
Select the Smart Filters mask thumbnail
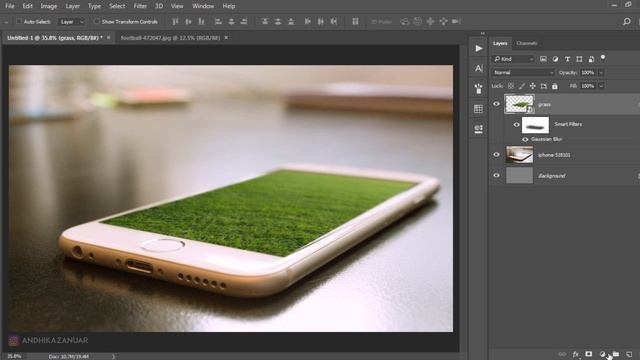[536, 125]
